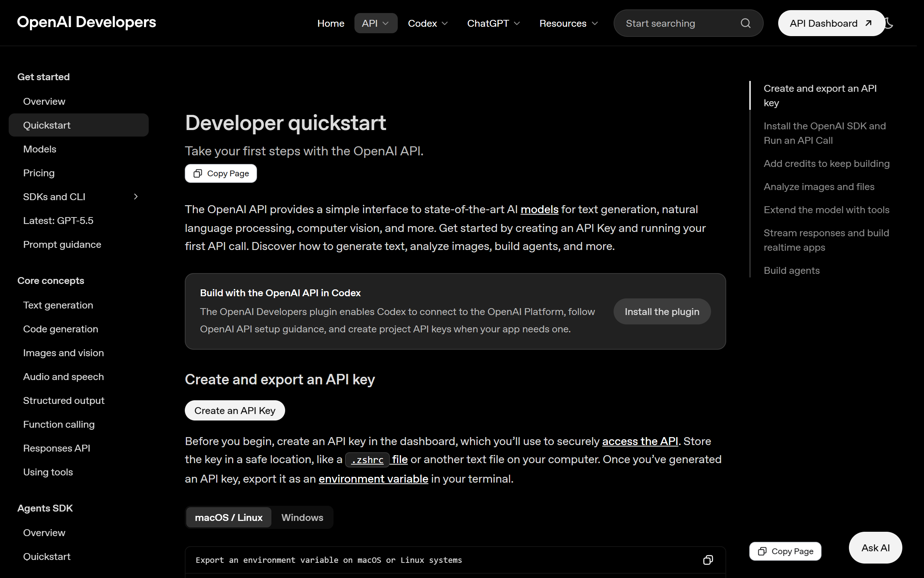Screen dimensions: 924x578
Task: Click the Developer quickstart heading
Action: (286, 123)
